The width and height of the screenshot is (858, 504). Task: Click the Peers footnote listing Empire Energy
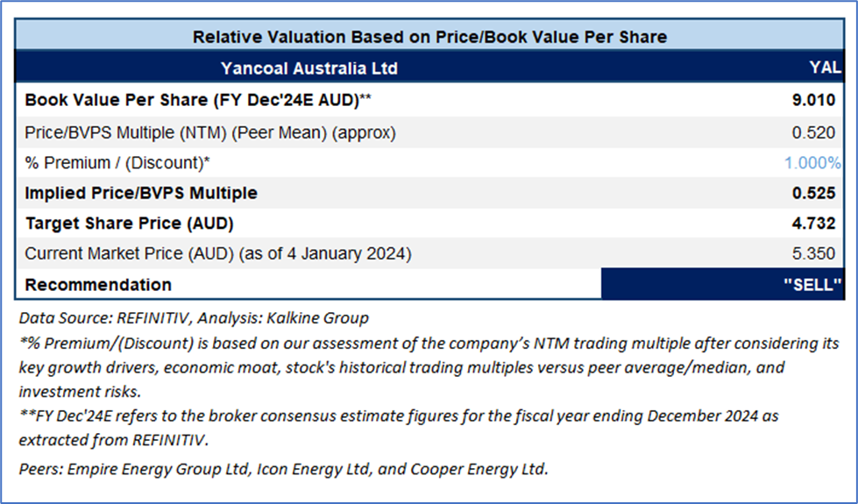283,469
